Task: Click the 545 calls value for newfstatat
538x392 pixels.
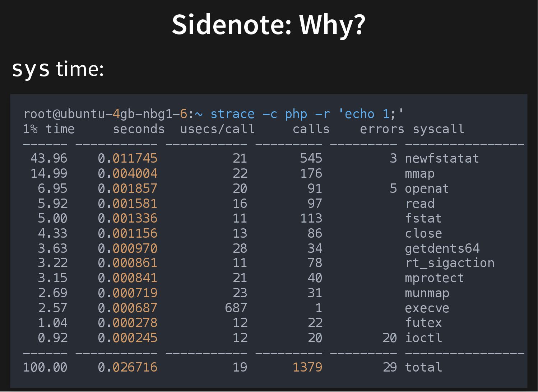Action: (x=311, y=159)
